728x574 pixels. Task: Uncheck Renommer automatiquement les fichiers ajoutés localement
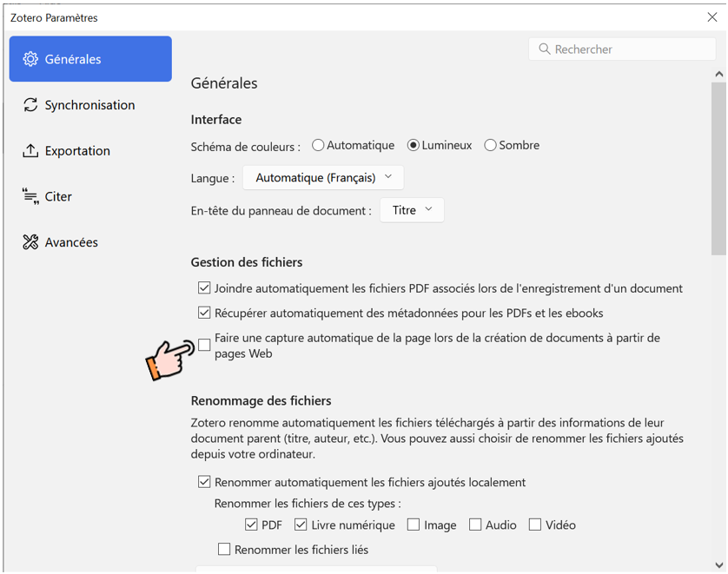click(204, 482)
